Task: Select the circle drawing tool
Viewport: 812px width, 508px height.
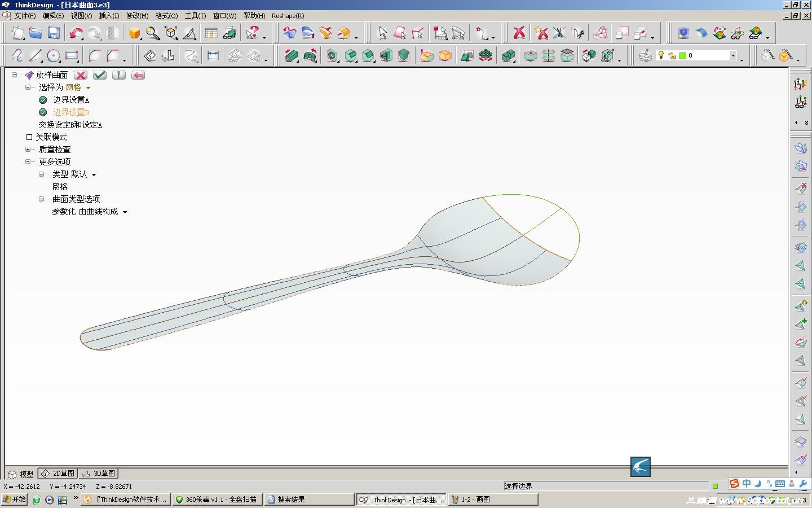Action: pyautogui.click(x=54, y=55)
